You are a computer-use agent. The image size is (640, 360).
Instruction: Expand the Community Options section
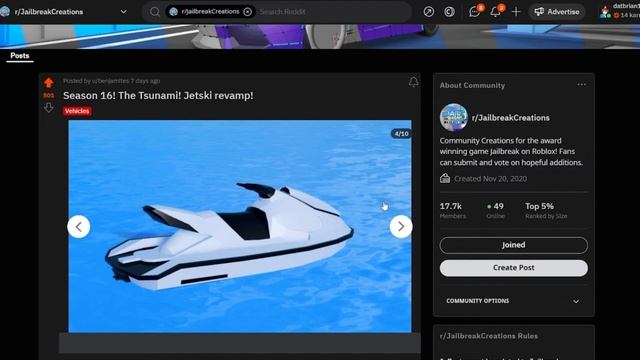(x=513, y=301)
